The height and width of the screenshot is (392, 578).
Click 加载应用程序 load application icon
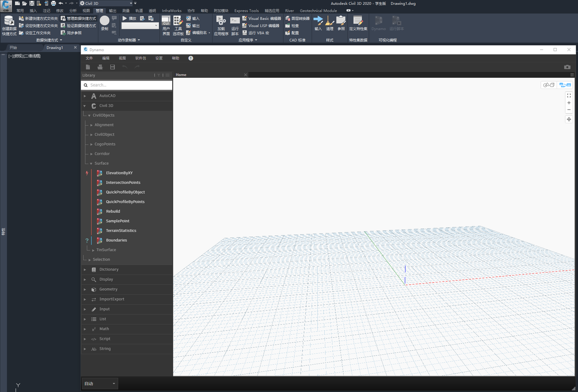pyautogui.click(x=221, y=26)
